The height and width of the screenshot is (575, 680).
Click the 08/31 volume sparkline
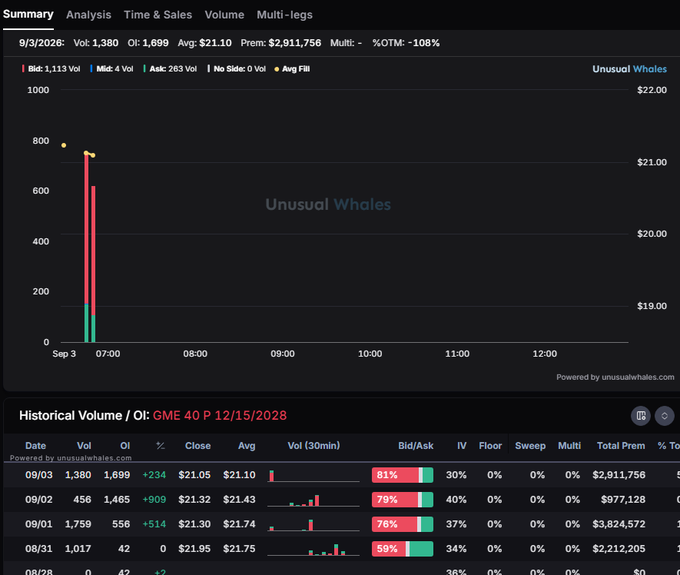314,549
